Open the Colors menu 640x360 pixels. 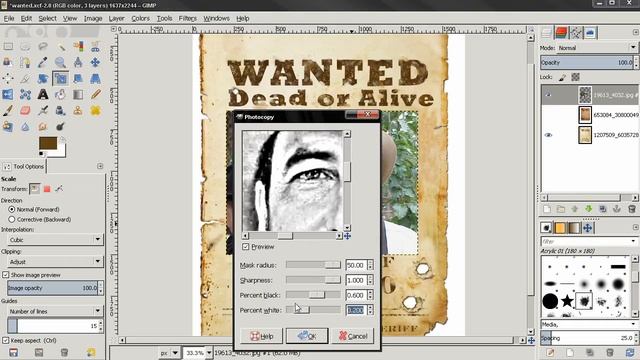(140, 18)
